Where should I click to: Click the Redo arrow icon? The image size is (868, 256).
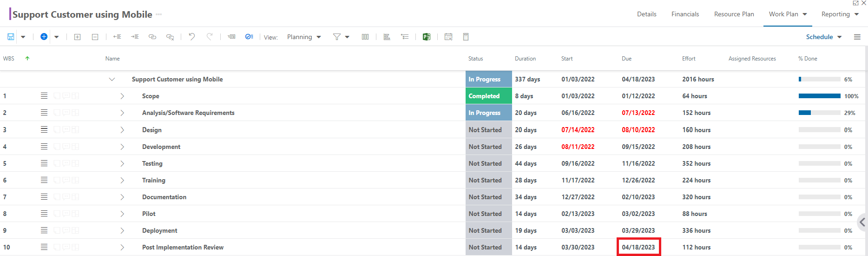pos(210,37)
